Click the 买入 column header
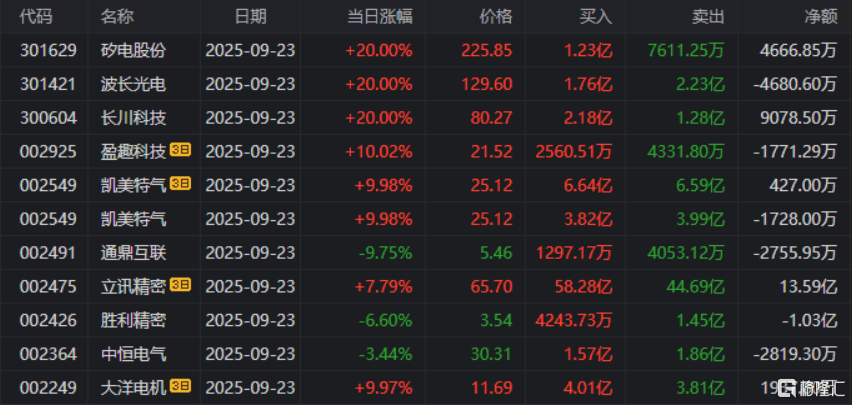This screenshot has width=852, height=405. click(x=596, y=16)
